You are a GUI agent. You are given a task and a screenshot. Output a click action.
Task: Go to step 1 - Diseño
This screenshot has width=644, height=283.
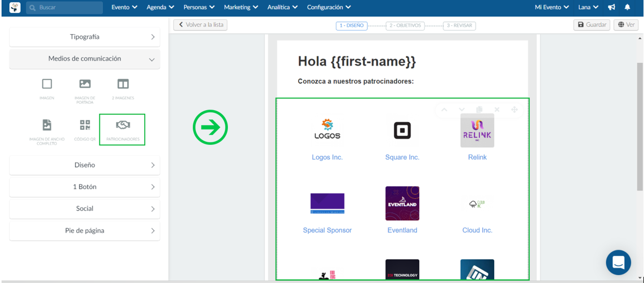click(x=351, y=25)
